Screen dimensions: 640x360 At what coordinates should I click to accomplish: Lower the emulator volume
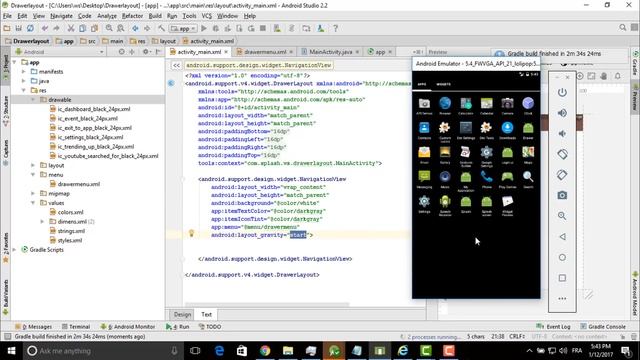point(562,133)
